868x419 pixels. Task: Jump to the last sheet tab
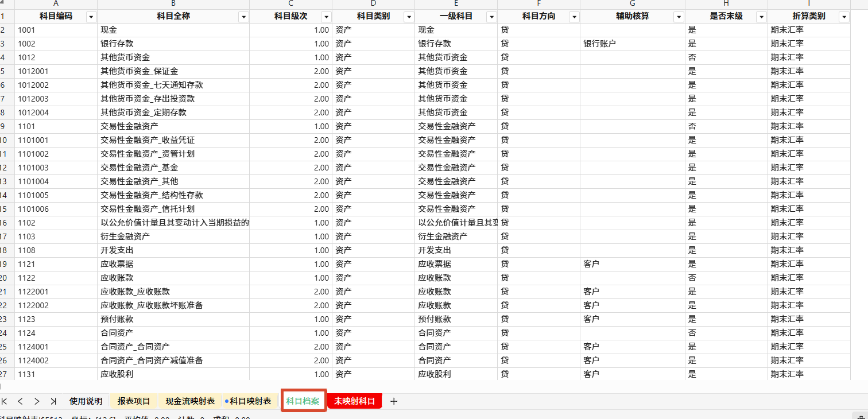pyautogui.click(x=53, y=401)
